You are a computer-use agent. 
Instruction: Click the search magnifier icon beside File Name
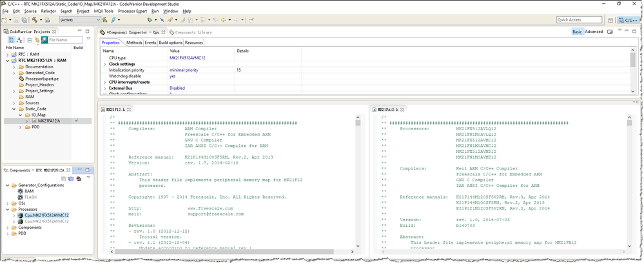coord(44,40)
